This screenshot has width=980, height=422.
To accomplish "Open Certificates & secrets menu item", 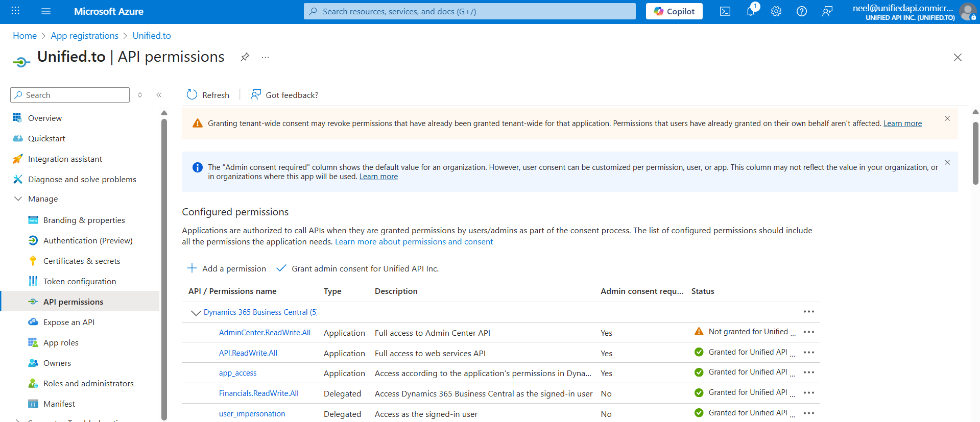I will (x=82, y=261).
